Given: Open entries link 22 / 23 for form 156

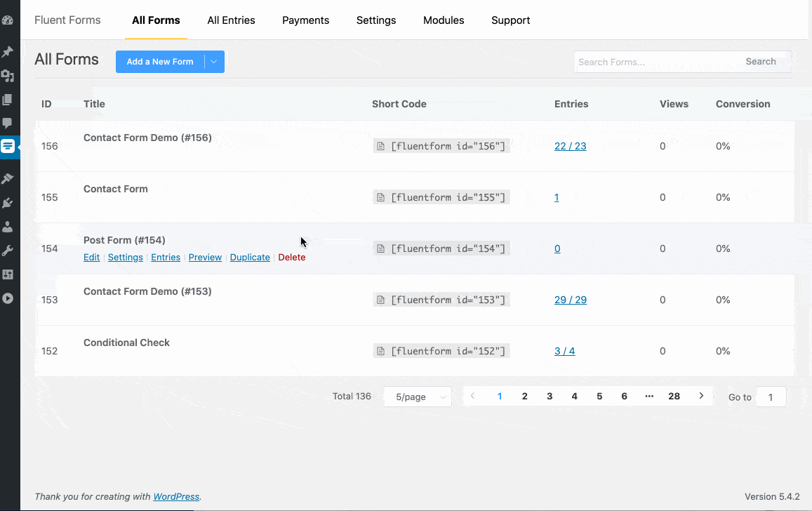Looking at the screenshot, I should [570, 146].
